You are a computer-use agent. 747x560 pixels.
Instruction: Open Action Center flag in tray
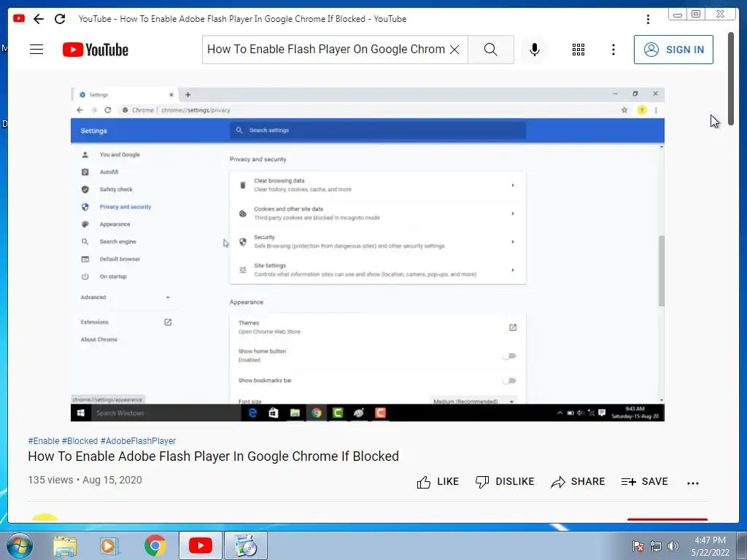tap(638, 546)
